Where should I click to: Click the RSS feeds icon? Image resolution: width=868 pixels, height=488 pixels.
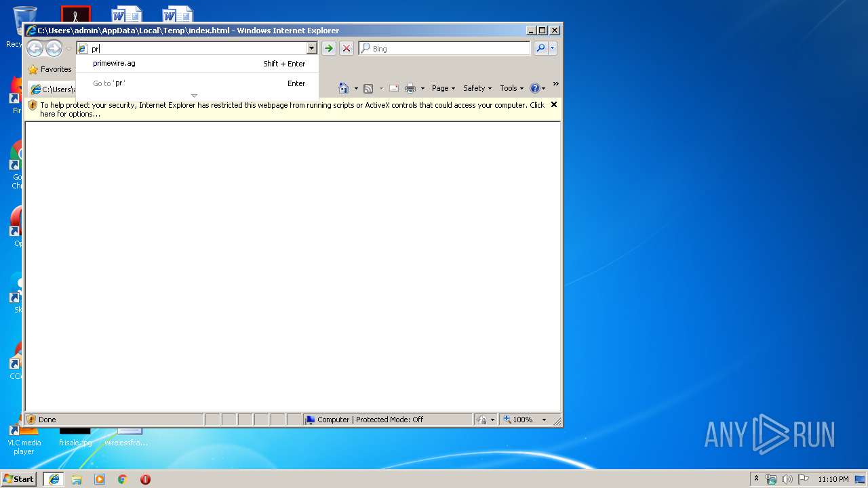point(368,88)
